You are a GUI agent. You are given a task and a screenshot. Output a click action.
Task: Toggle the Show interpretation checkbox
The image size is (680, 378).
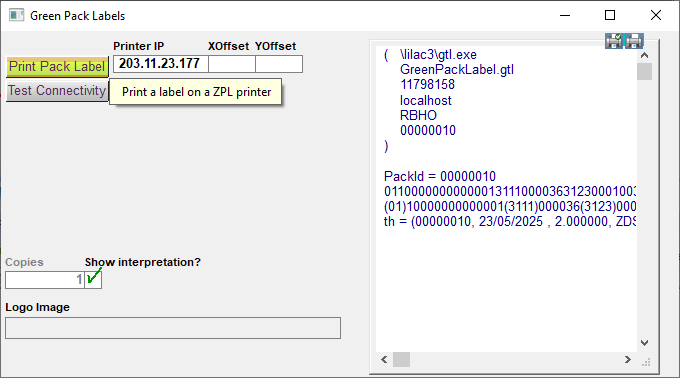coord(93,280)
